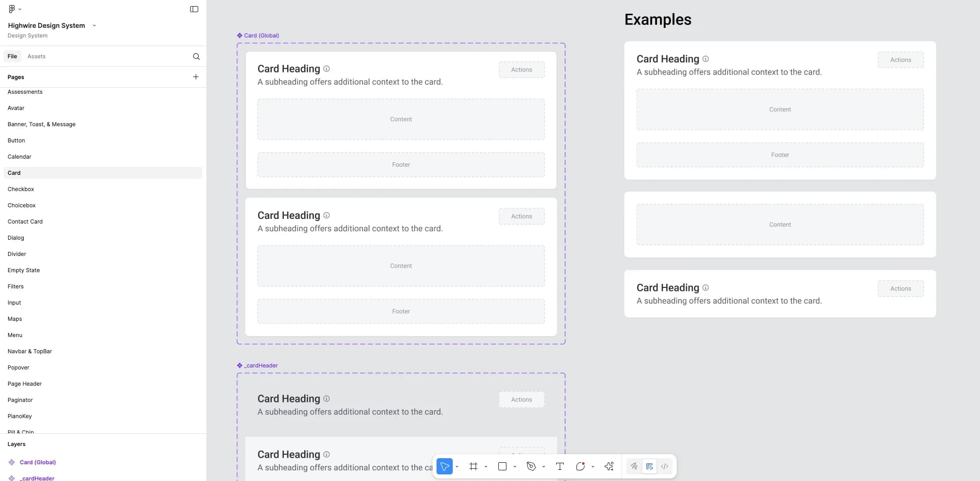The width and height of the screenshot is (980, 481).
Task: Switch to Draw mode
Action: point(634,466)
